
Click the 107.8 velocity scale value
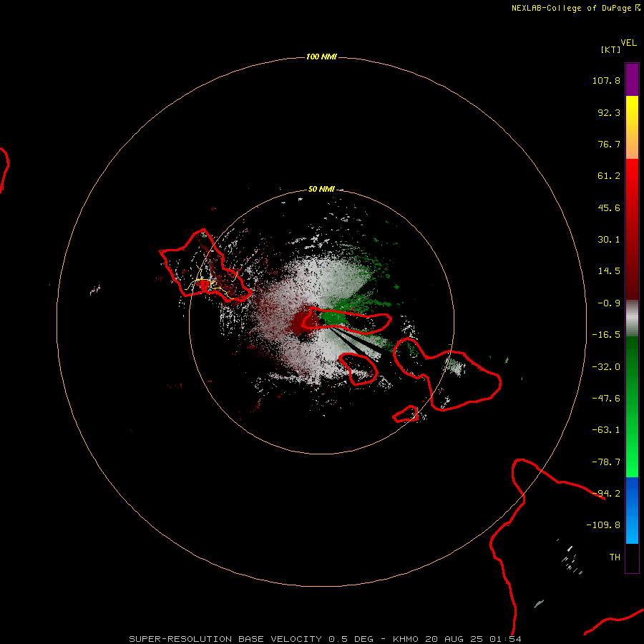(x=606, y=80)
